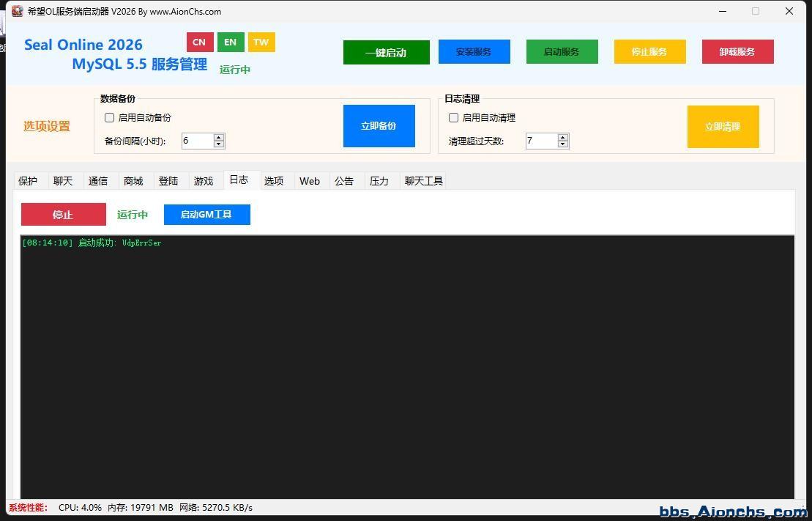Image resolution: width=812 pixels, height=521 pixels.
Task: Switch language to CN
Action: pyautogui.click(x=200, y=42)
